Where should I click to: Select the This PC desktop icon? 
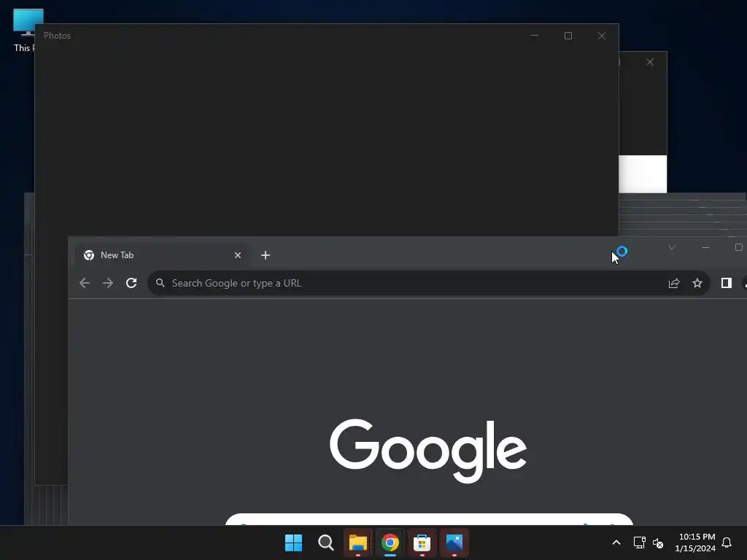[x=24, y=30]
